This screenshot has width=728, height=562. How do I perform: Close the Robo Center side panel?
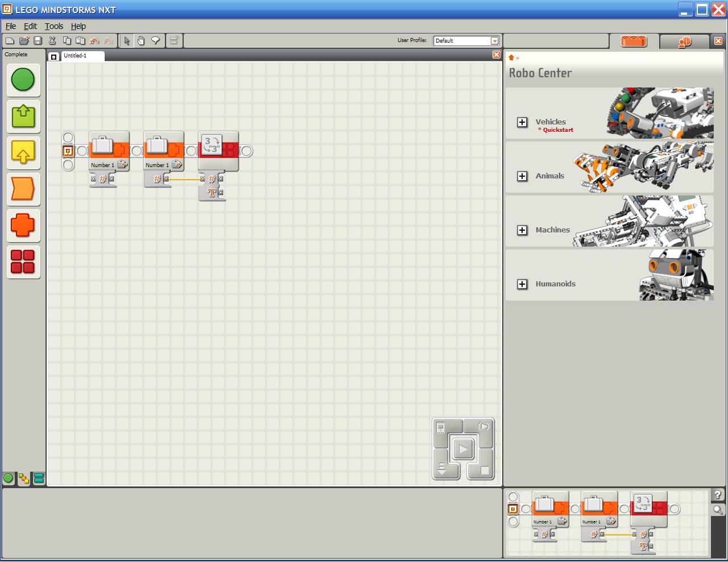click(x=718, y=41)
